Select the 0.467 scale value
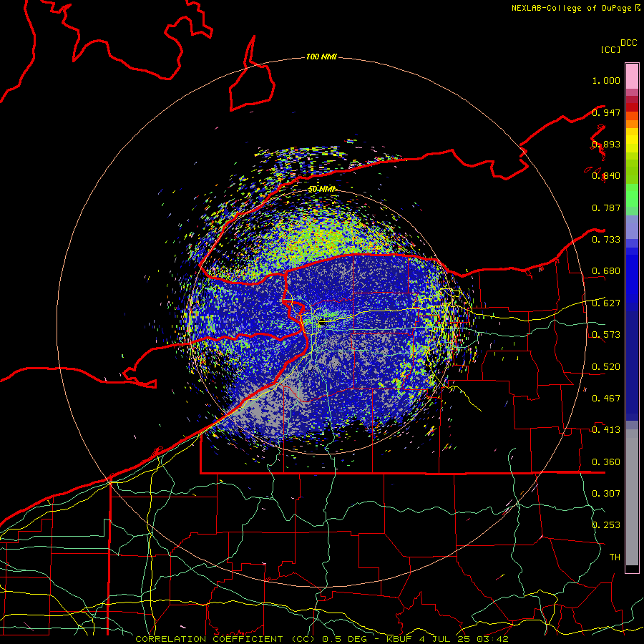The image size is (644, 644). click(x=606, y=399)
